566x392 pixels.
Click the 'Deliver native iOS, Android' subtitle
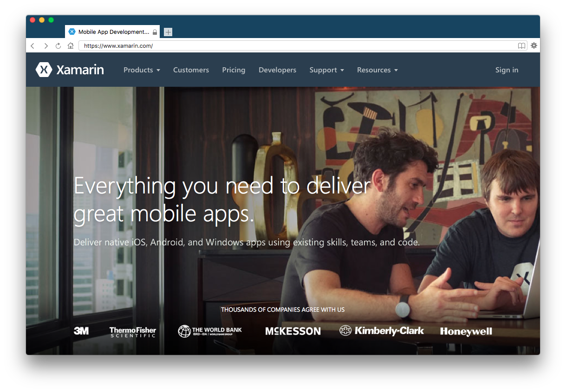click(x=247, y=242)
